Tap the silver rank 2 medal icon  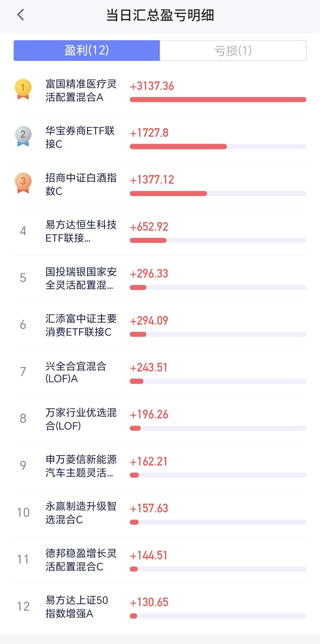coord(23,136)
